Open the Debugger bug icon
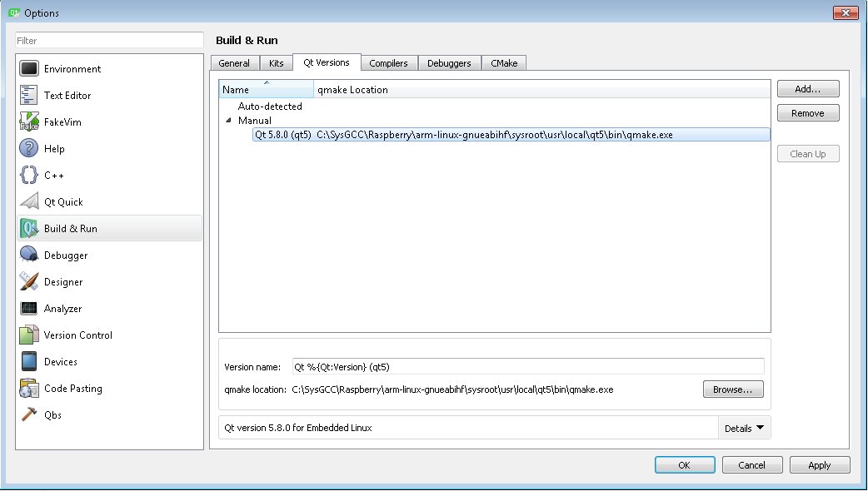This screenshot has height=491, width=868. click(29, 255)
